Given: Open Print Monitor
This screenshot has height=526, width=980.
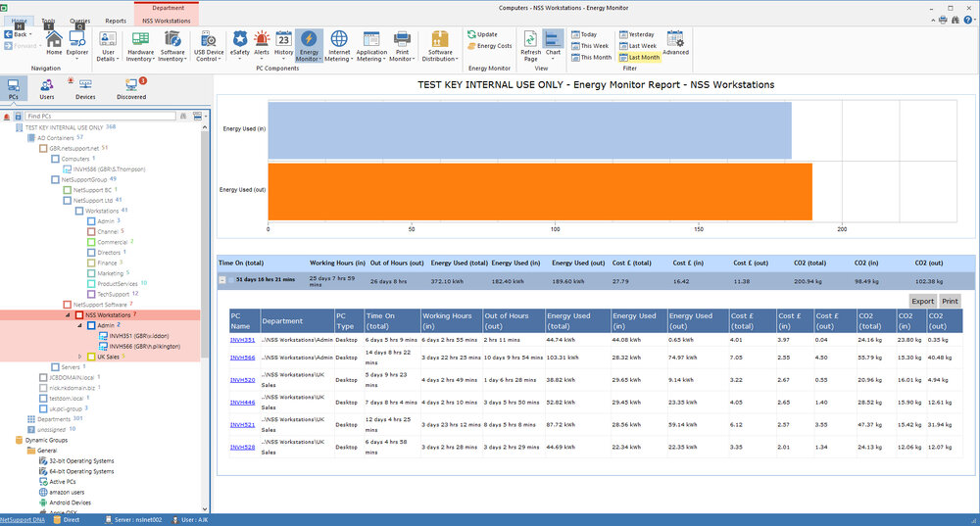Looking at the screenshot, I should [x=402, y=46].
